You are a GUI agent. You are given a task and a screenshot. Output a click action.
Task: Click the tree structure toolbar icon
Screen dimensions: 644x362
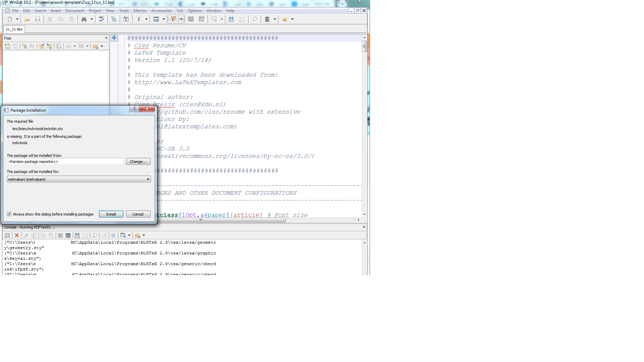tap(114, 19)
